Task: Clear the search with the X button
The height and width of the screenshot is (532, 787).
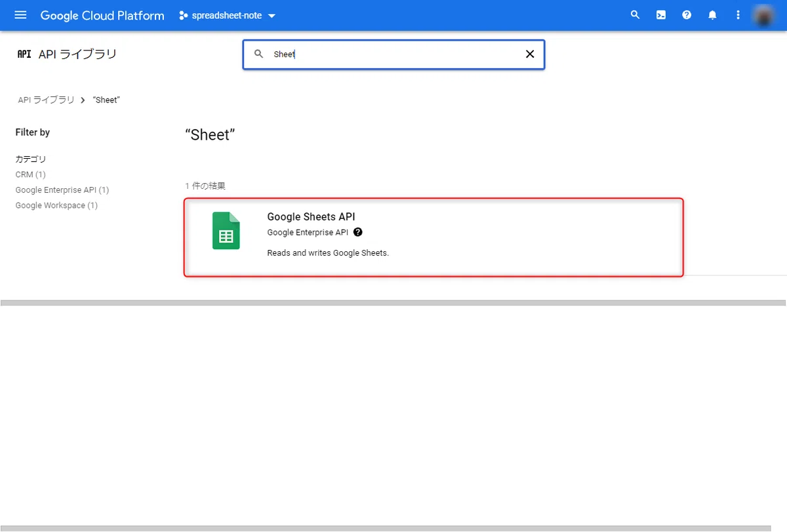Action: click(530, 54)
